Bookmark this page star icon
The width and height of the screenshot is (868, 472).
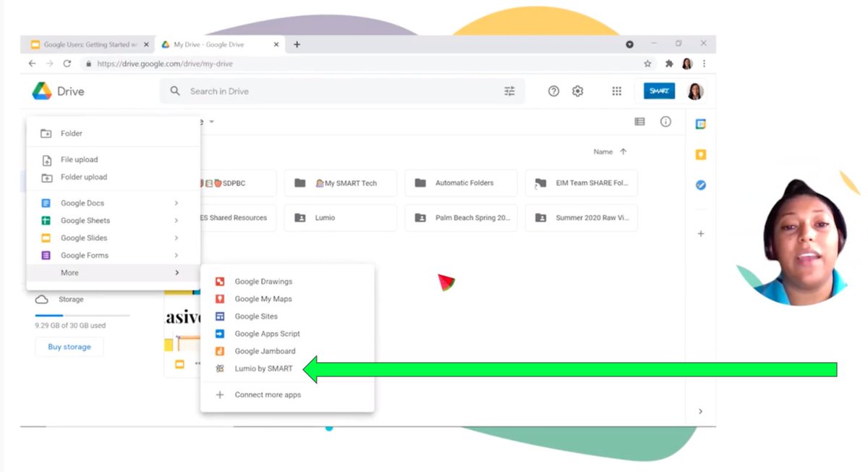click(x=647, y=64)
